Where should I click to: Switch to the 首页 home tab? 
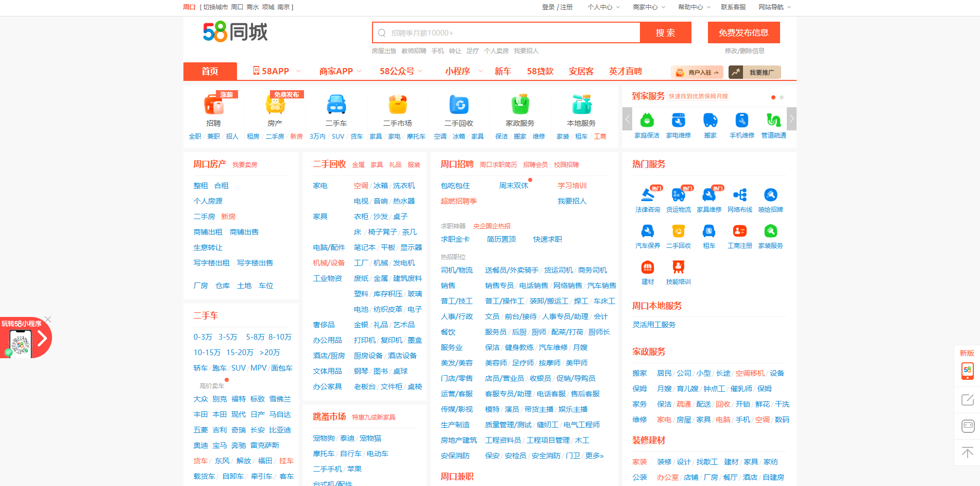(x=210, y=71)
